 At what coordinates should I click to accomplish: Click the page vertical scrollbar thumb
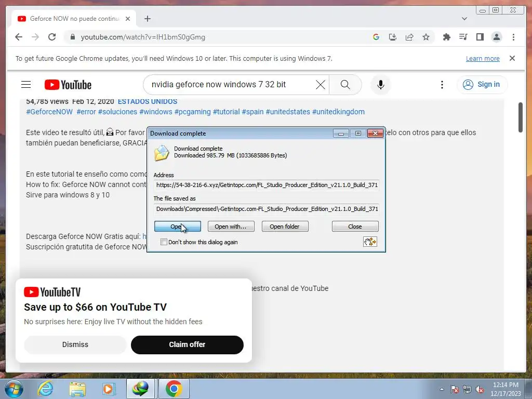pyautogui.click(x=521, y=117)
